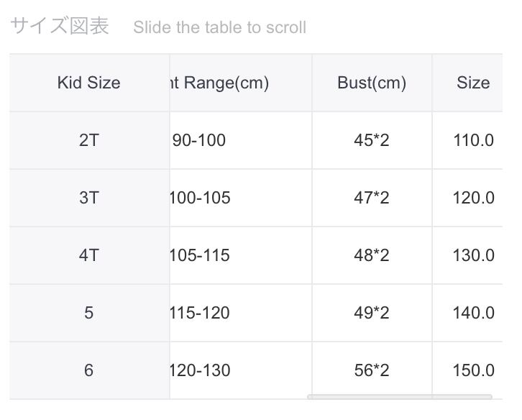Screen dimensions: 522x420
Task: Click the 110.0 size value
Action: 473,140
